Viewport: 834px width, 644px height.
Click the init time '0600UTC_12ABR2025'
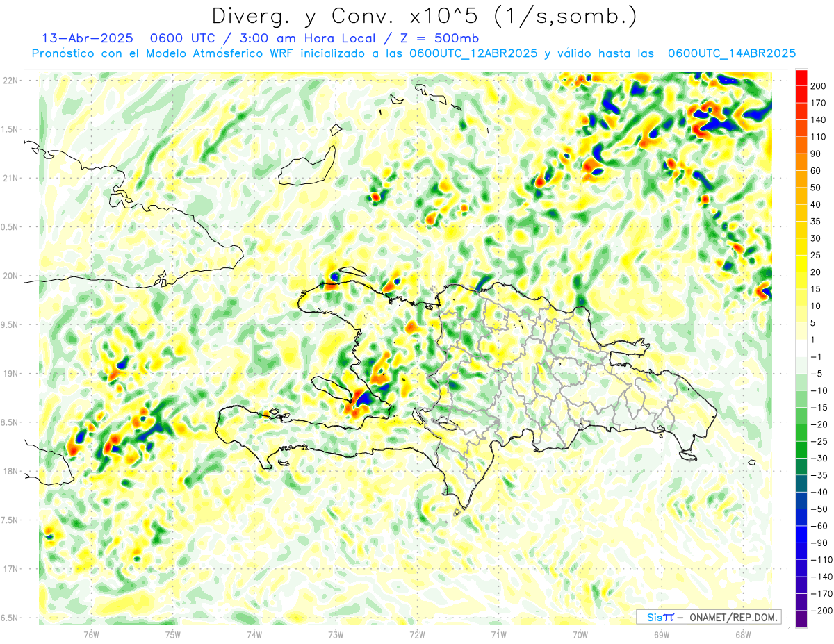tap(473, 53)
